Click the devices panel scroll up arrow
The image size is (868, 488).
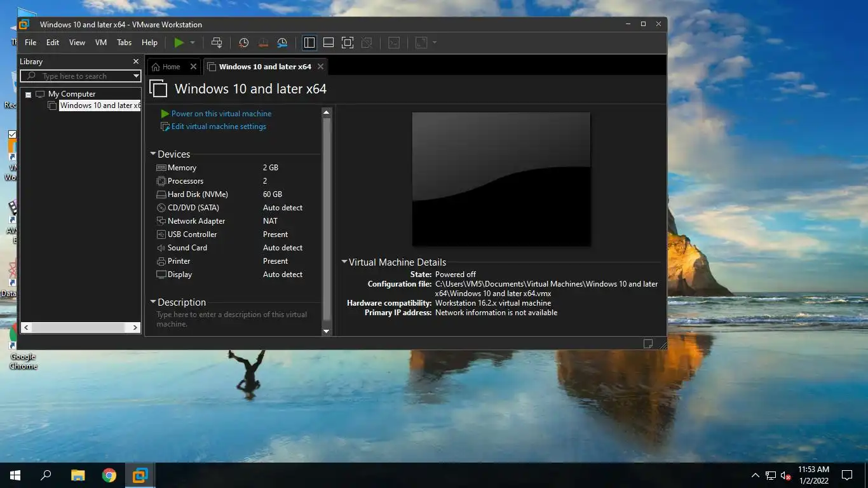(x=327, y=112)
